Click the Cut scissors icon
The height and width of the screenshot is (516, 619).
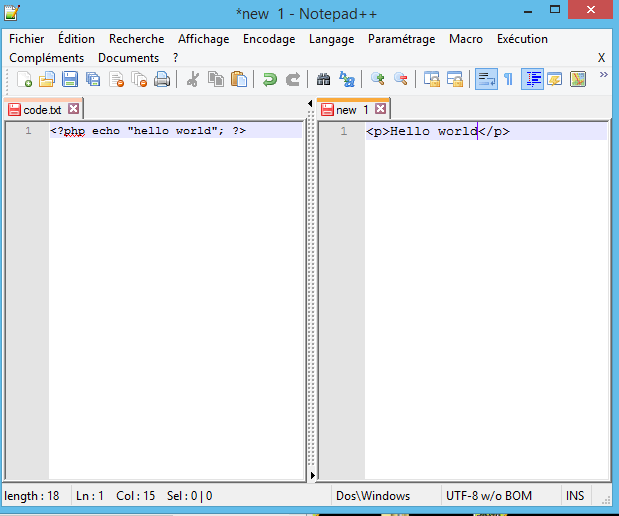[x=194, y=80]
